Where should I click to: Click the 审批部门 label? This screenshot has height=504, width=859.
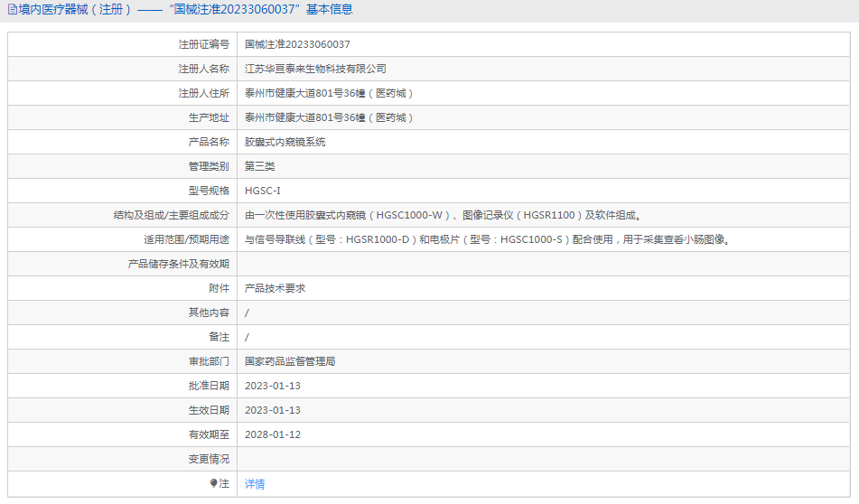(209, 361)
